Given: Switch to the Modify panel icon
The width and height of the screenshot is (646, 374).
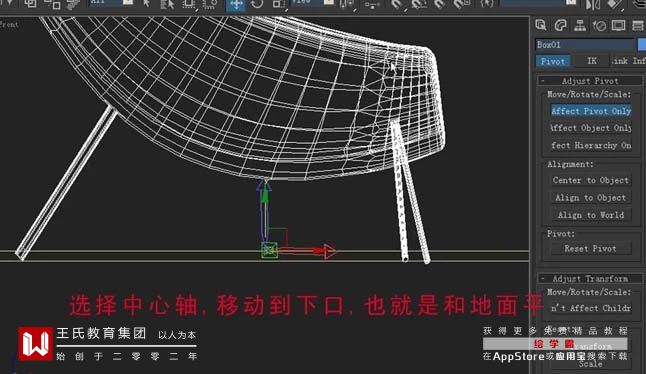Looking at the screenshot, I should [x=560, y=26].
